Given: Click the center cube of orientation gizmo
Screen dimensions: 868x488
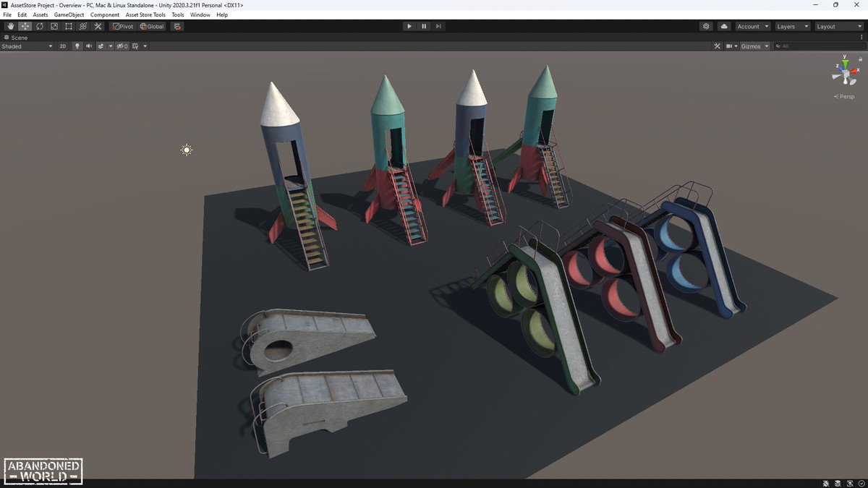Looking at the screenshot, I should click(846, 74).
